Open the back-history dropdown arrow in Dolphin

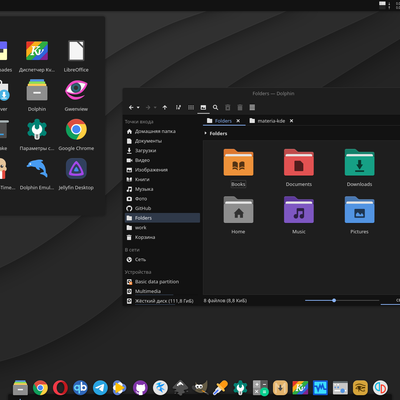(138, 107)
